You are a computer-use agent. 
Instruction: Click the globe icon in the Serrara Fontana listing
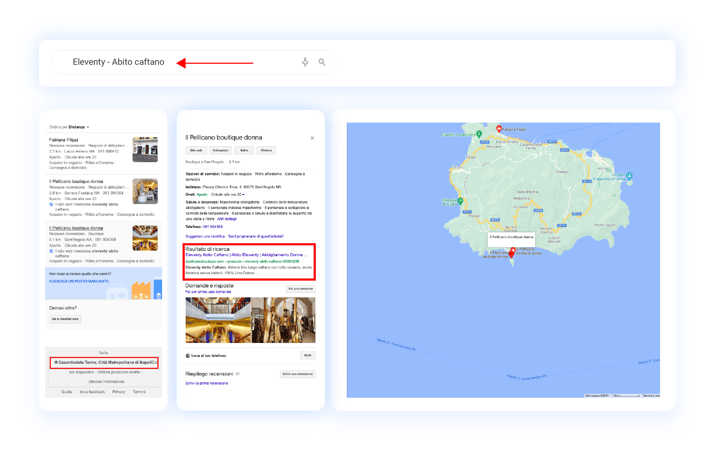pos(51,204)
